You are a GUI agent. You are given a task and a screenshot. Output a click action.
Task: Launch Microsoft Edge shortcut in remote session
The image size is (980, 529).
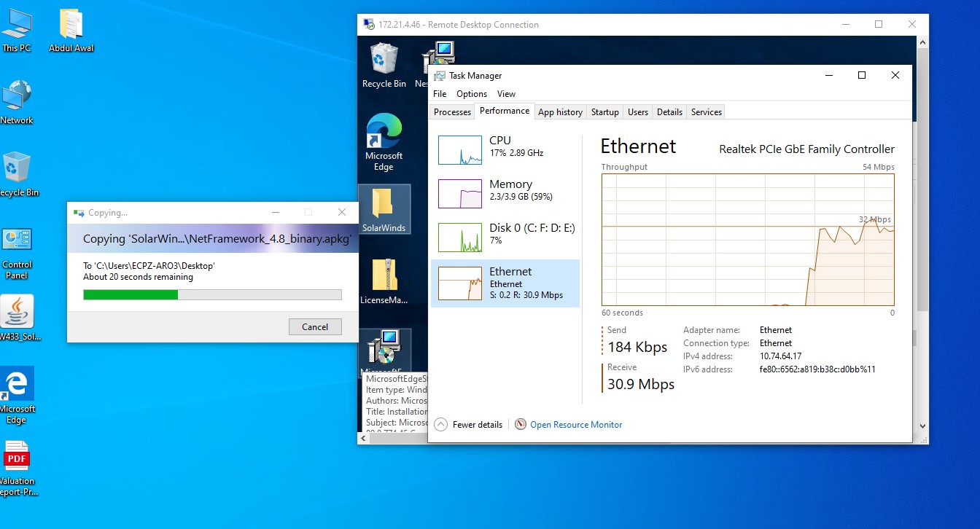[384, 142]
